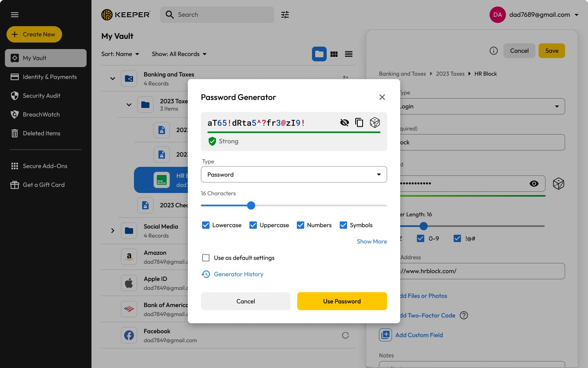Open Generator History
Image resolution: width=588 pixels, height=368 pixels.
pos(238,274)
